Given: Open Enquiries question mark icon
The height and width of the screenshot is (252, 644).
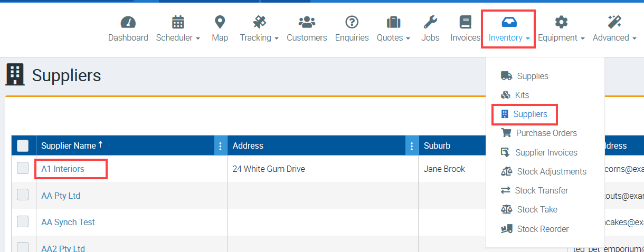Looking at the screenshot, I should tap(352, 22).
